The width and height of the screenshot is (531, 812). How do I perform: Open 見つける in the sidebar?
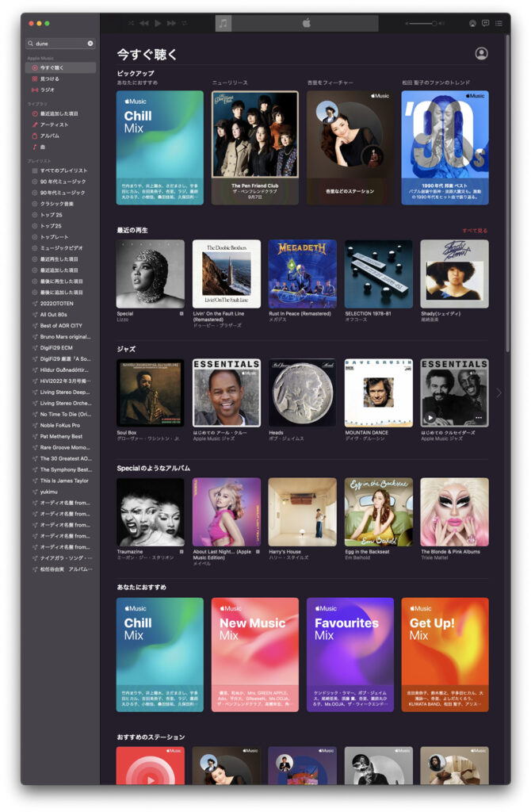[x=60, y=79]
